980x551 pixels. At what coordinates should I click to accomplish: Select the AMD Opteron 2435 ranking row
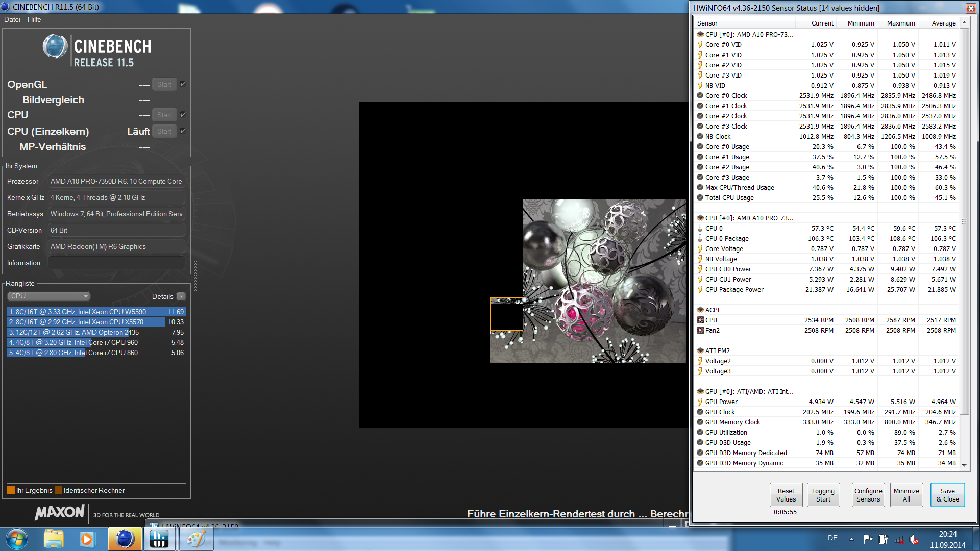click(96, 332)
